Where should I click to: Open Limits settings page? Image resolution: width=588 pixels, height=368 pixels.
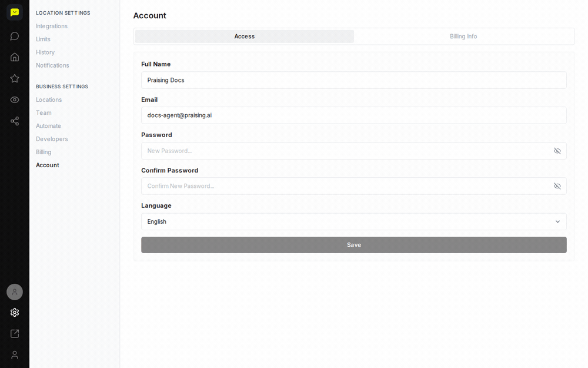click(43, 39)
